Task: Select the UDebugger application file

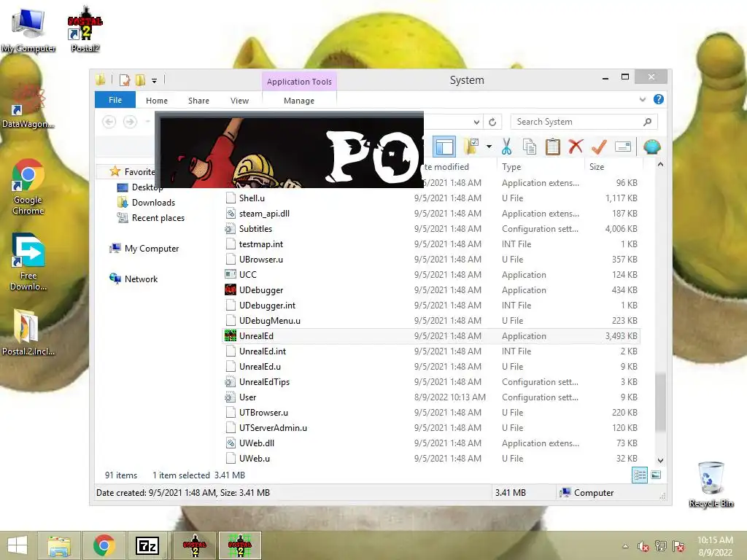Action: click(x=431, y=290)
